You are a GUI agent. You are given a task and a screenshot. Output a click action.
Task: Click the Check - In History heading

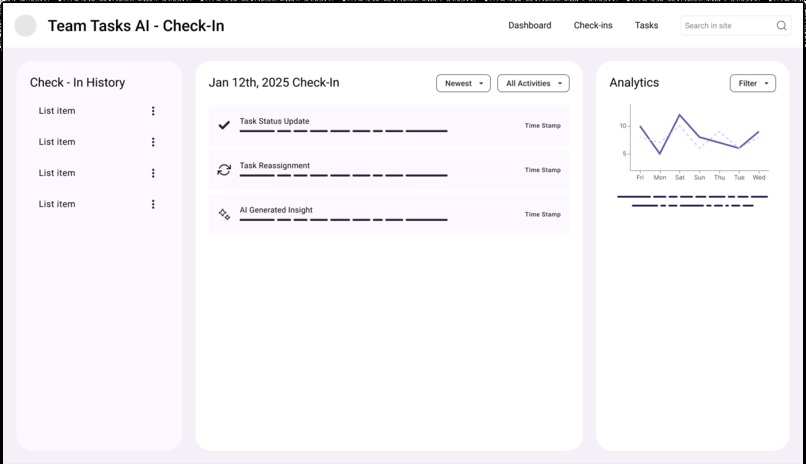pos(77,83)
